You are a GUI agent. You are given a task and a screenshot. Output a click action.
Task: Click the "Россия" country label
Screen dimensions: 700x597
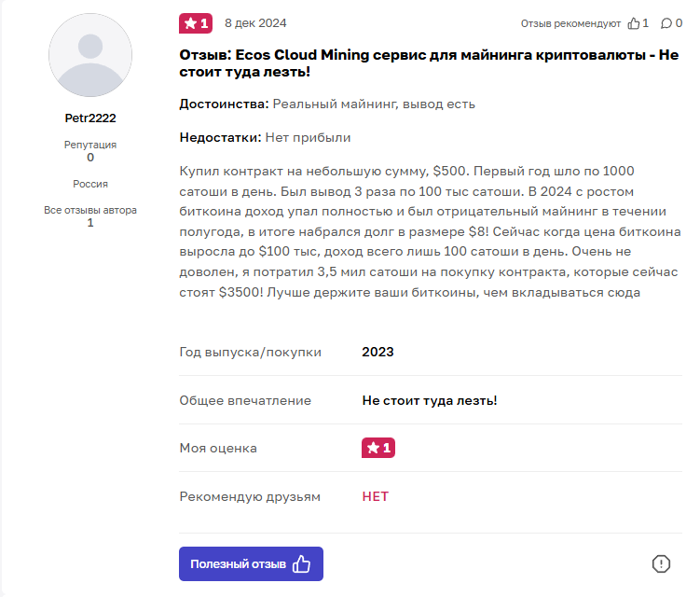(90, 184)
